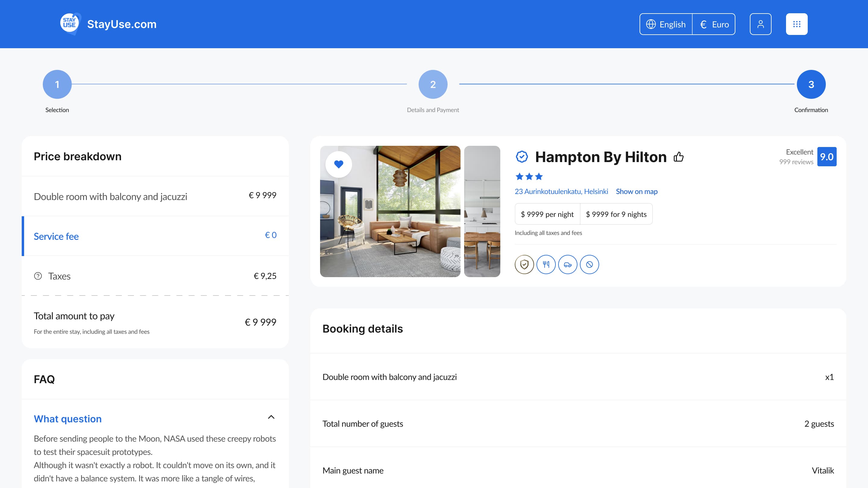Click Taxes amount € 9,25
868x488 pixels.
(265, 276)
